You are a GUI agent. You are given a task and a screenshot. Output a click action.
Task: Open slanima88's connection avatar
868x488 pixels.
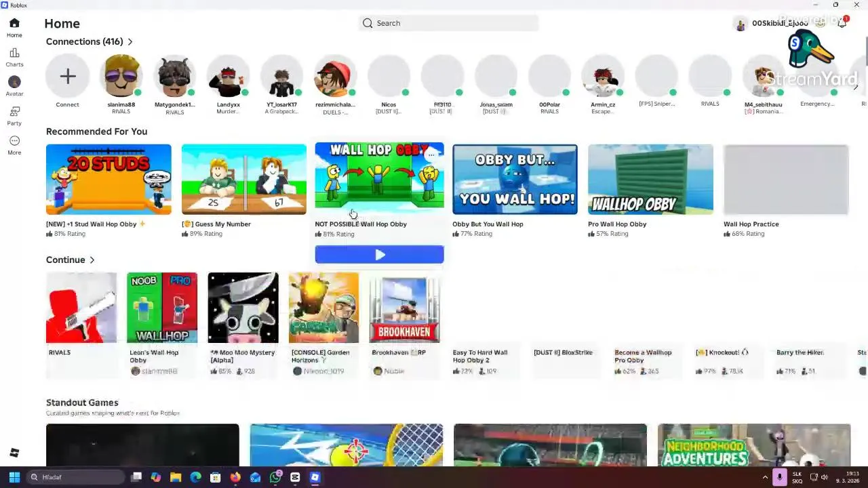[x=121, y=77]
